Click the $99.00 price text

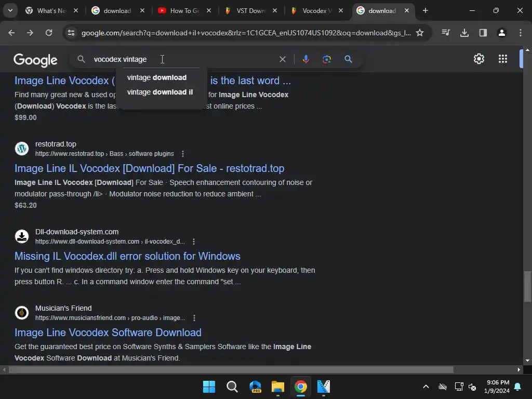[x=25, y=117]
